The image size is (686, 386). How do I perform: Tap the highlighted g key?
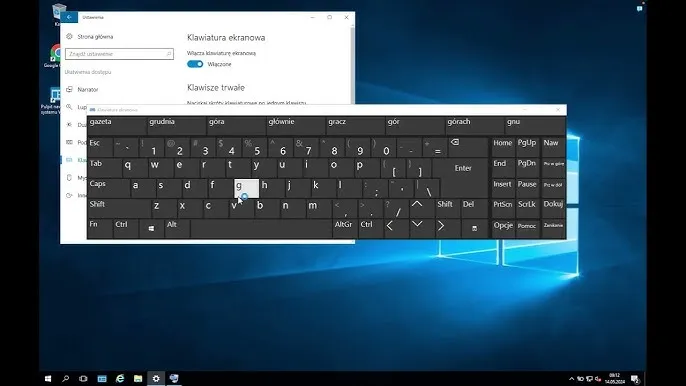pyautogui.click(x=247, y=189)
